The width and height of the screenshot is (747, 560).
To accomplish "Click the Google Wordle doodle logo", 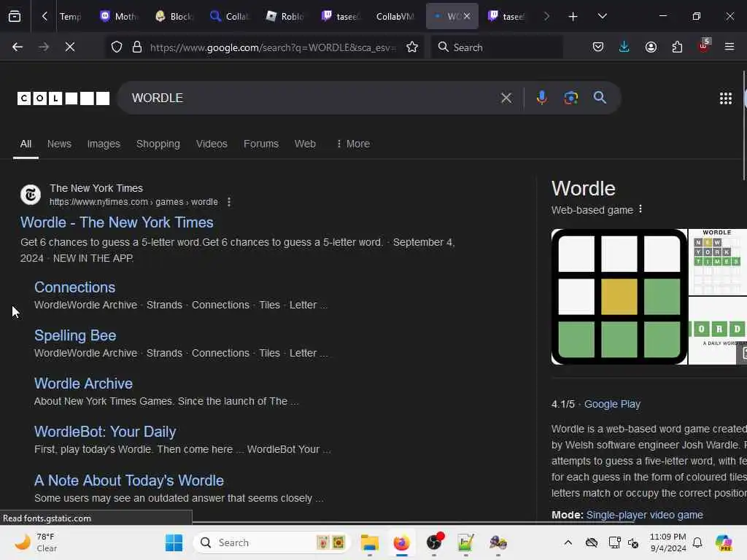I will [x=63, y=98].
